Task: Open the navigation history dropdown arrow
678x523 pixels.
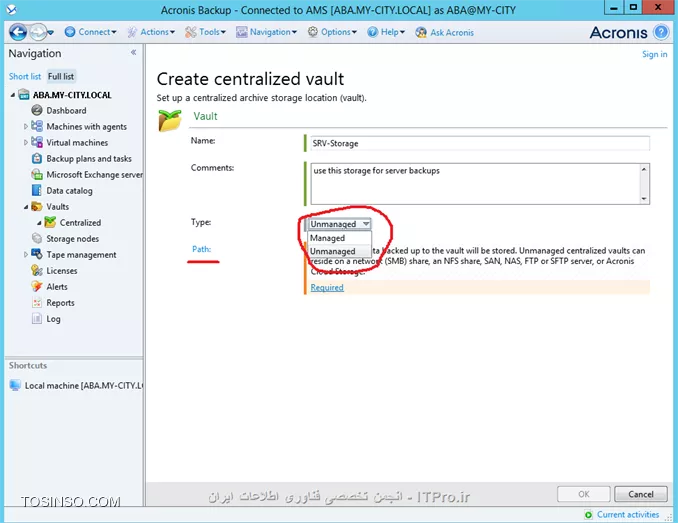Action: (51, 32)
